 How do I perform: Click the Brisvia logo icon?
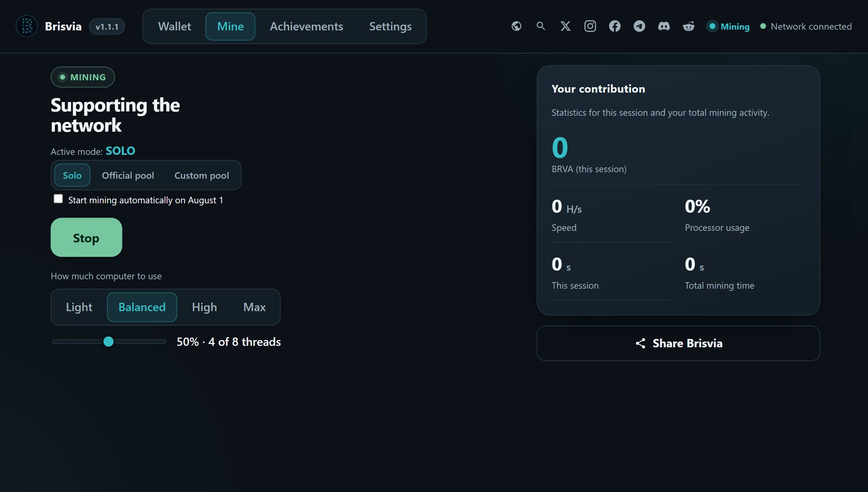pyautogui.click(x=27, y=26)
